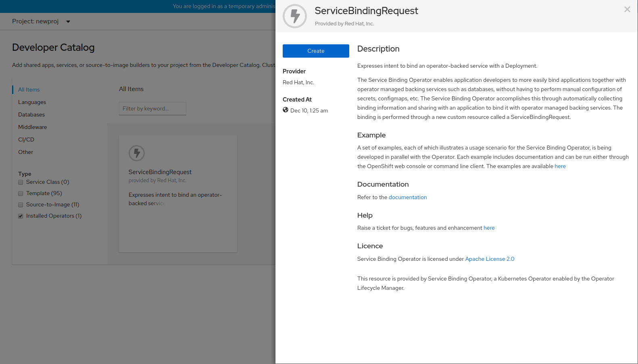Click the card description 'Expresses intent to bind'
638x364 pixels.
175,199
